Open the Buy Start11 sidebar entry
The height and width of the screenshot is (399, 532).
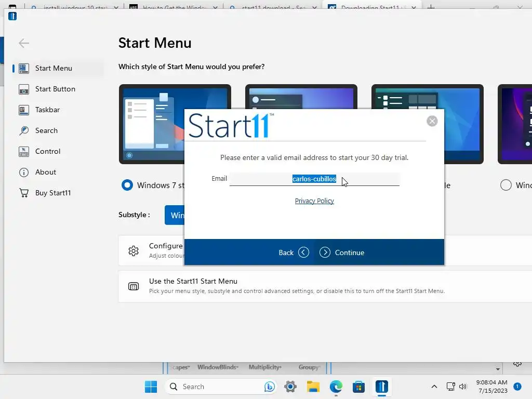click(x=58, y=193)
